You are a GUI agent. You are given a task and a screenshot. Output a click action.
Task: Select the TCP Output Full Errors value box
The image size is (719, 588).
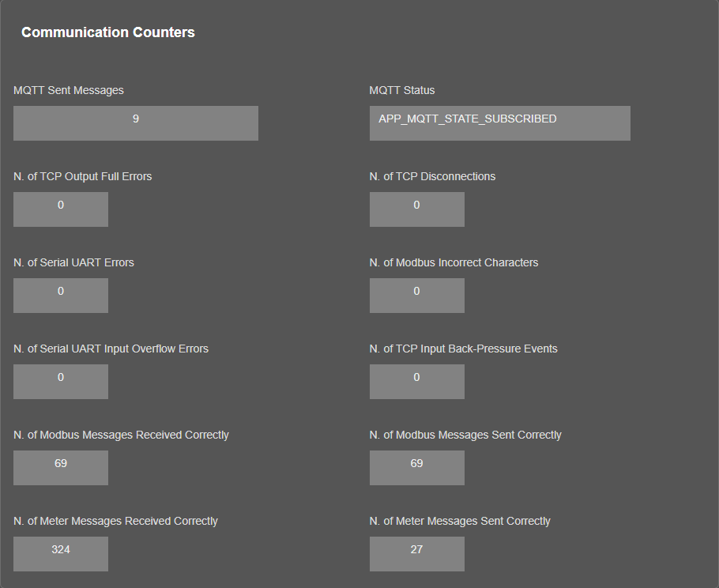tap(61, 209)
